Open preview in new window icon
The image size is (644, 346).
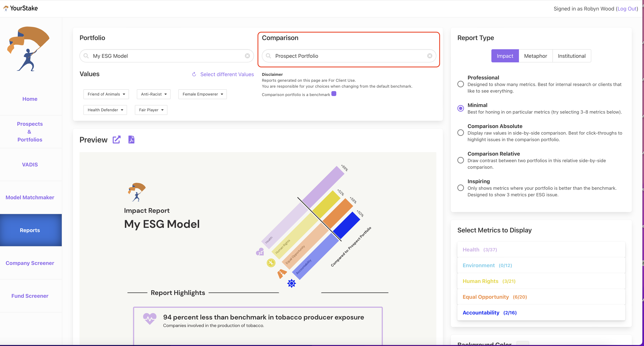116,139
